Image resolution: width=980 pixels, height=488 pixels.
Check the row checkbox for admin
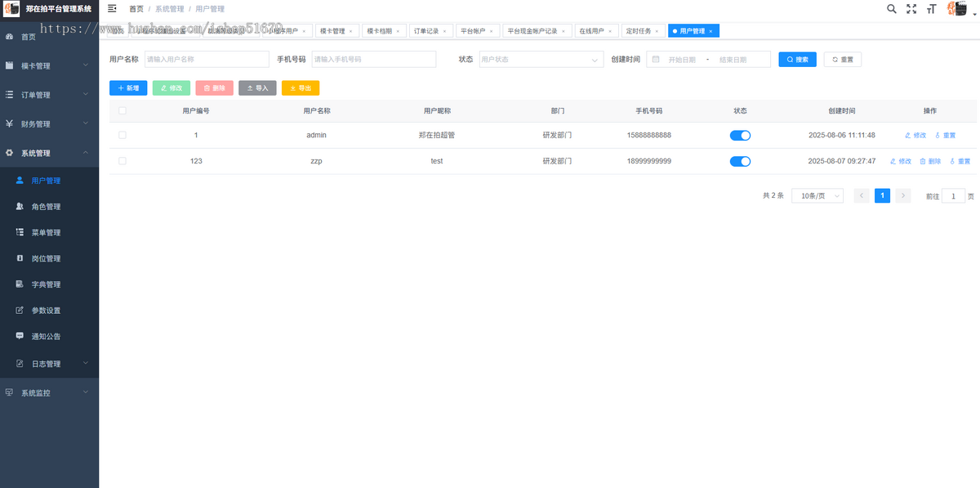(122, 135)
